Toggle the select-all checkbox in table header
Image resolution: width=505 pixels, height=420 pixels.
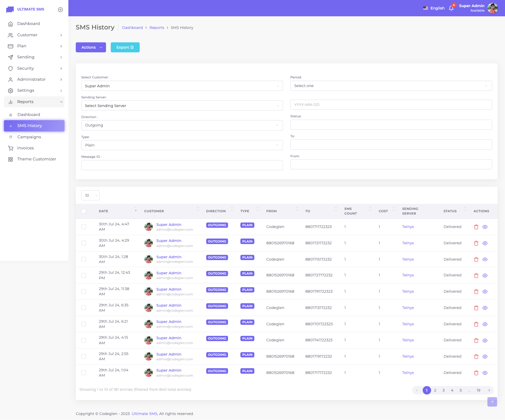(x=84, y=211)
